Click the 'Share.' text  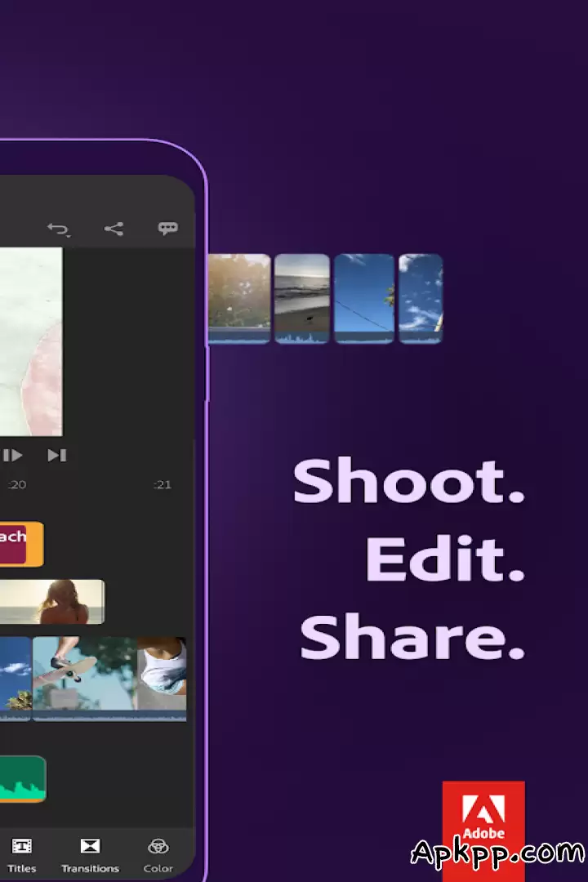[x=412, y=636]
